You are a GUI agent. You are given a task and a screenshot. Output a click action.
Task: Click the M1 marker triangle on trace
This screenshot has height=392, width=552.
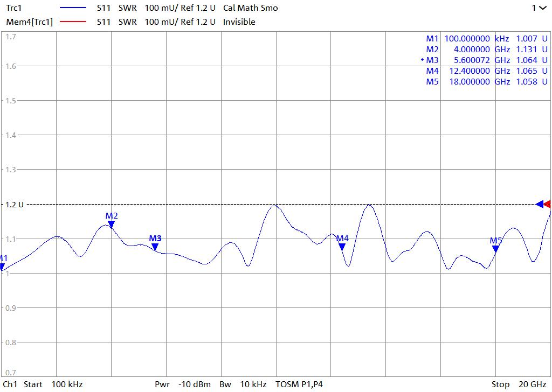pos(2,267)
